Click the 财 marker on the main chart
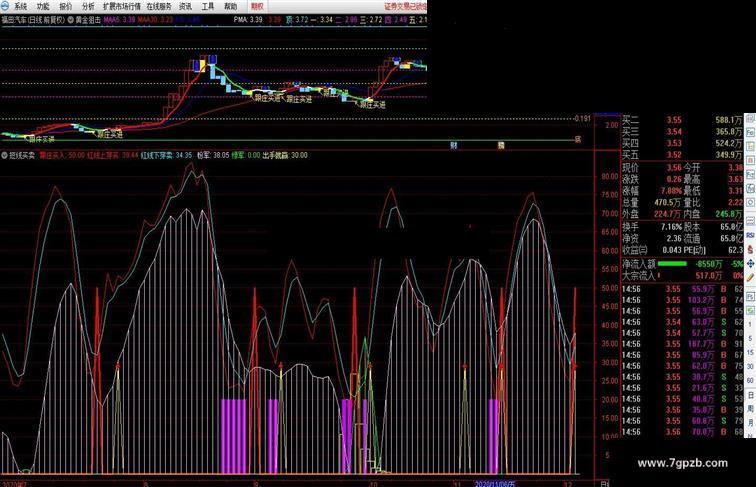756x487 pixels. [x=453, y=145]
